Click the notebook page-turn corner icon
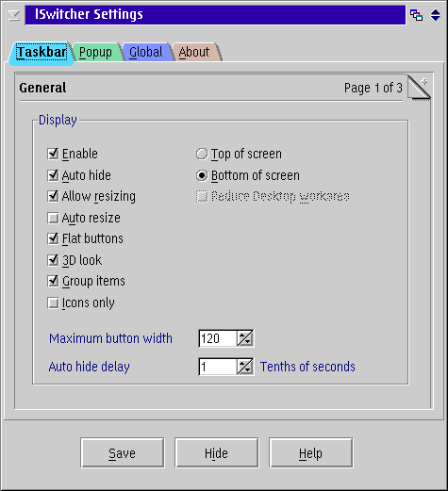 (x=420, y=88)
